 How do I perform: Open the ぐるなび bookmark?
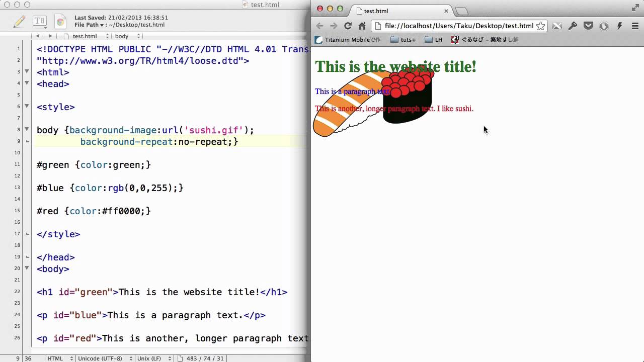[484, 40]
